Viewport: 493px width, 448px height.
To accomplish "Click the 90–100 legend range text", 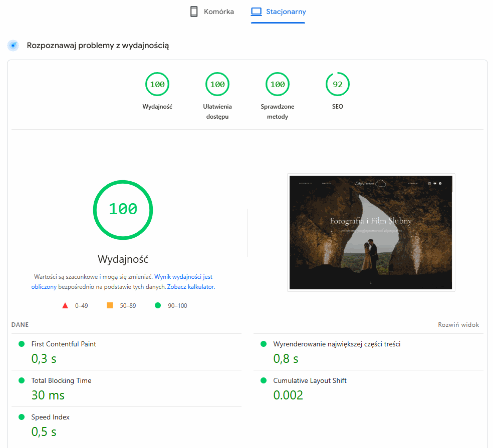I will click(x=177, y=306).
